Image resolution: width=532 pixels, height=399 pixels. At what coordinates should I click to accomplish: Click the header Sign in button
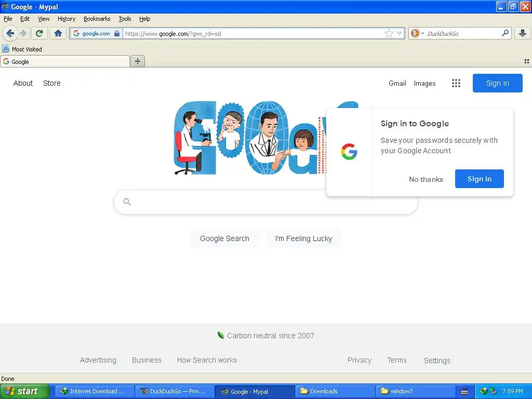497,83
